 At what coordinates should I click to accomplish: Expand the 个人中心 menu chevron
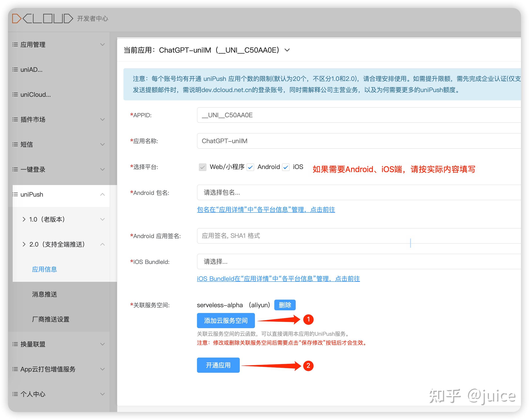click(x=103, y=394)
